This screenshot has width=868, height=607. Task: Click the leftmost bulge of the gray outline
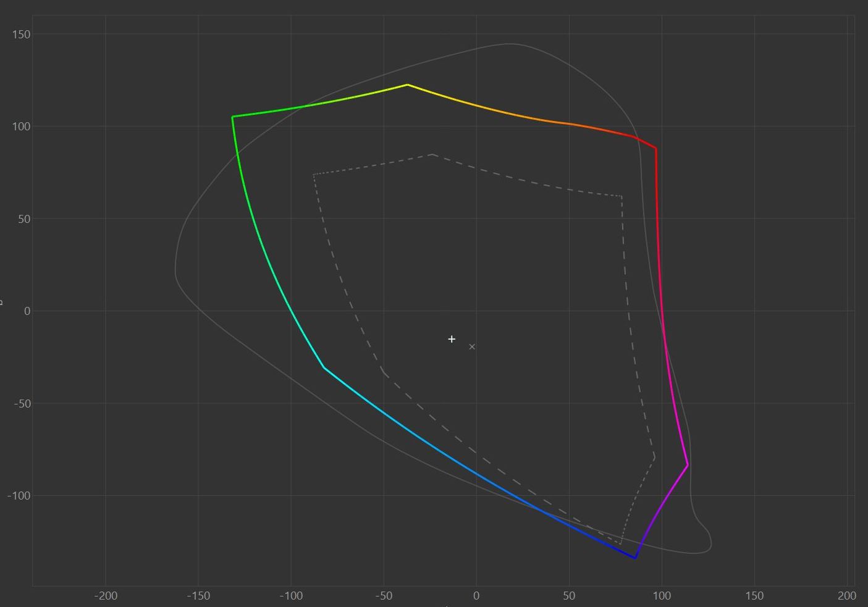point(175,272)
